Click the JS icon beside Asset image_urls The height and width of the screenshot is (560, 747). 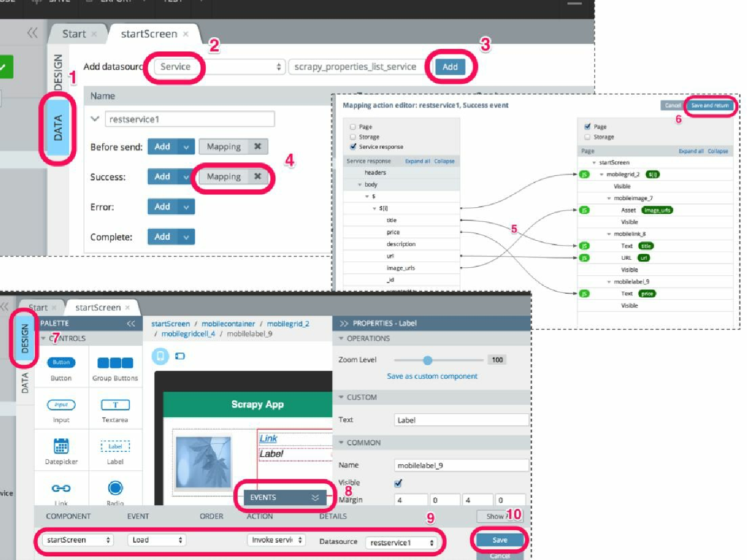coord(584,210)
